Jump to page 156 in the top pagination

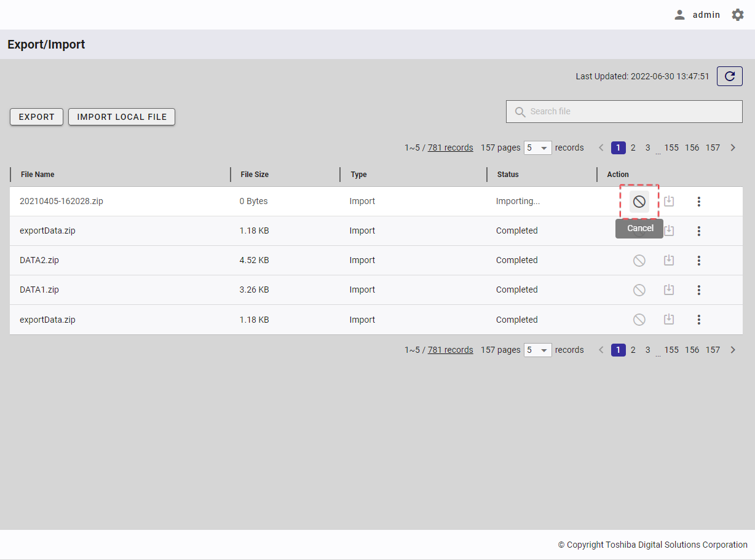(x=692, y=148)
